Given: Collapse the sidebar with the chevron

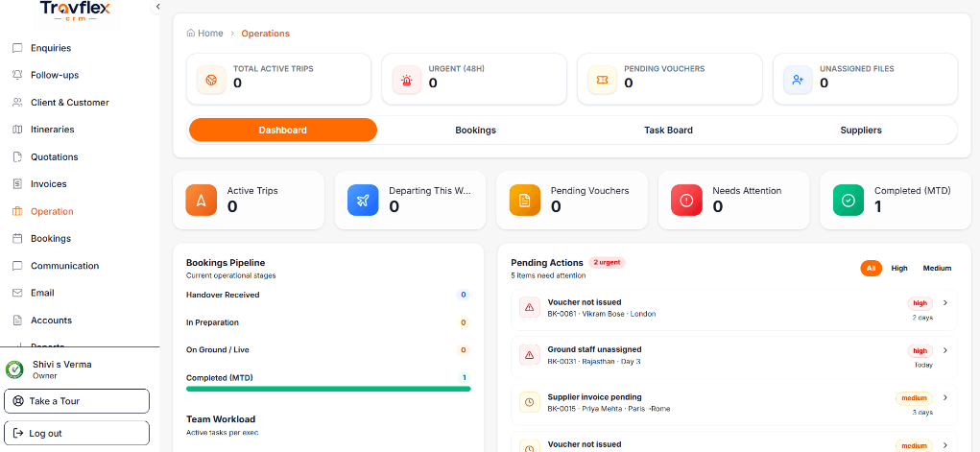Looking at the screenshot, I should 157,7.
